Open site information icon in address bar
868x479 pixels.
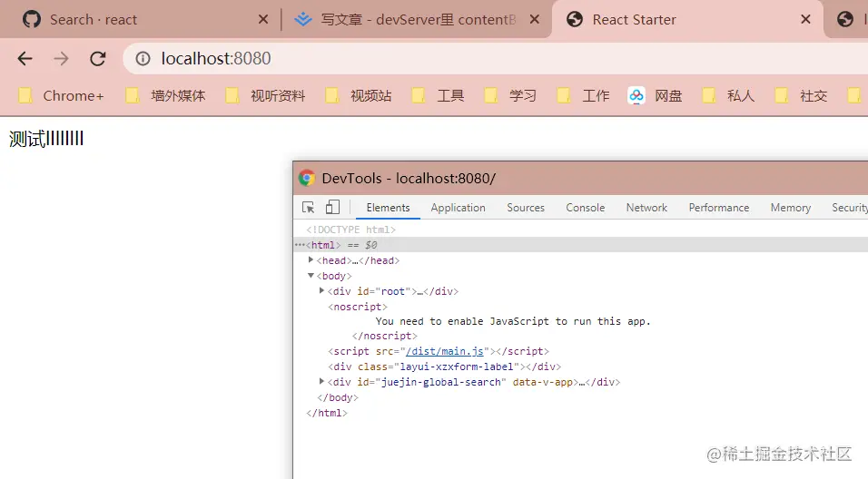click(143, 59)
